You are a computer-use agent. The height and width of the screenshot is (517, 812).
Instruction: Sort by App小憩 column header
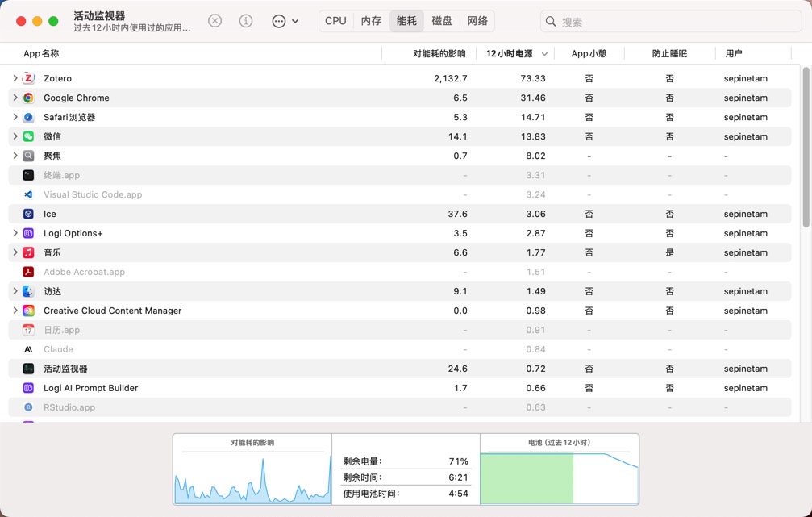(589, 53)
